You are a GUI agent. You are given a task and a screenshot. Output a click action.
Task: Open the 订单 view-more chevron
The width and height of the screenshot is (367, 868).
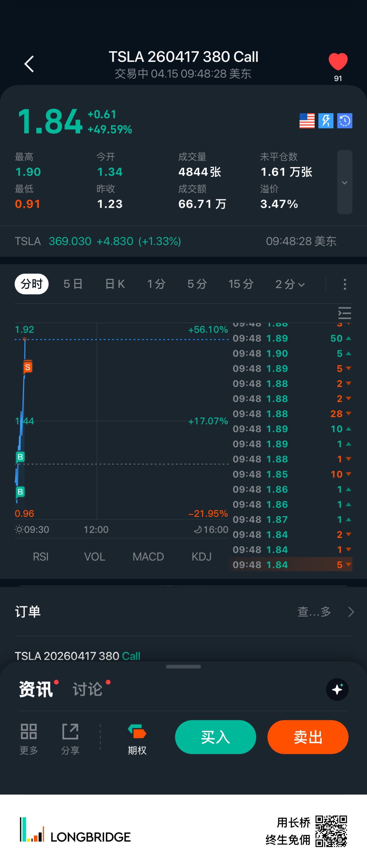351,612
